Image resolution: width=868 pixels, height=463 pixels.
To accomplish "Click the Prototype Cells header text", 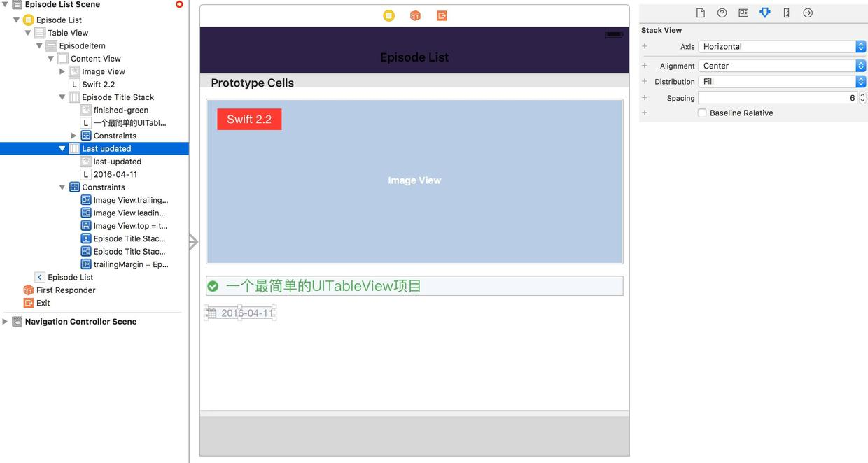I will tap(252, 83).
